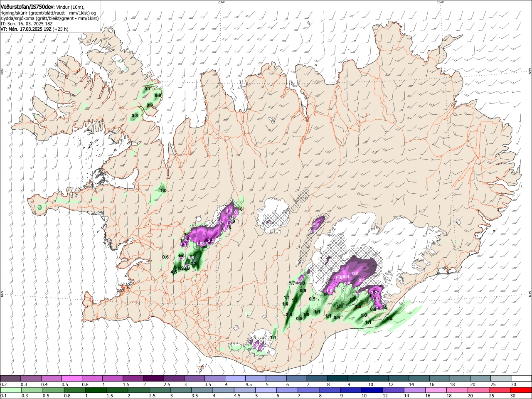
Task: Click the 1.3 precipitation value on the map
Action: coord(340,307)
